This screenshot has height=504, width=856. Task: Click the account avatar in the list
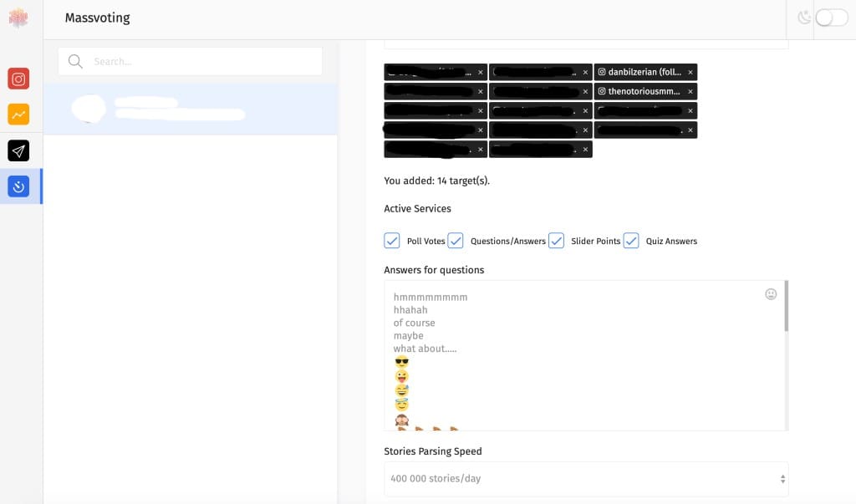click(89, 109)
